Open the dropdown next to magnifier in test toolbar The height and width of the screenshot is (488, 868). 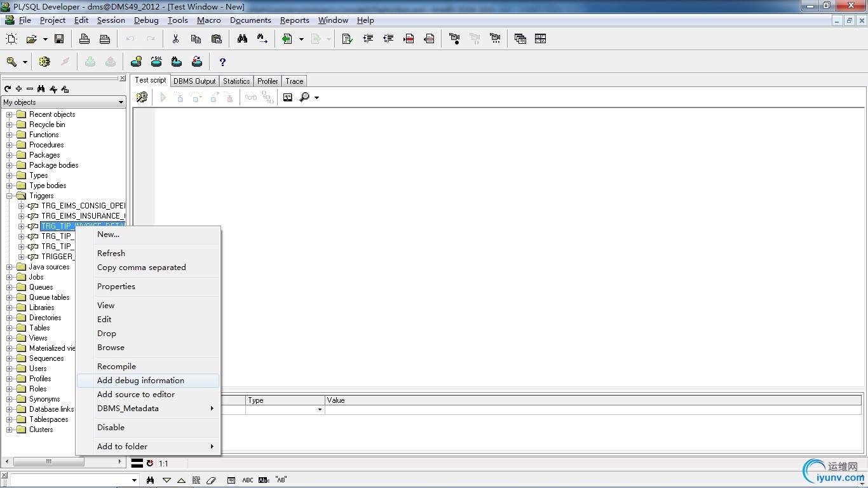point(316,97)
